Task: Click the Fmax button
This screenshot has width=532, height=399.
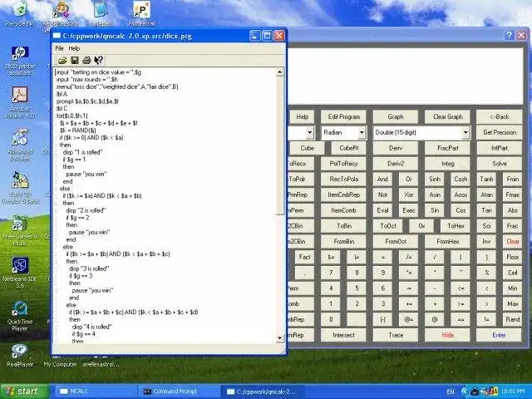Action: (513, 195)
